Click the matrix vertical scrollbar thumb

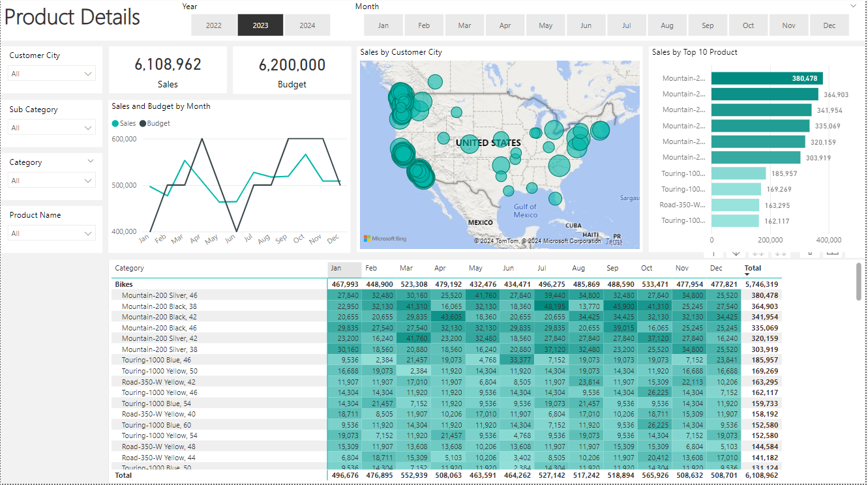click(859, 282)
